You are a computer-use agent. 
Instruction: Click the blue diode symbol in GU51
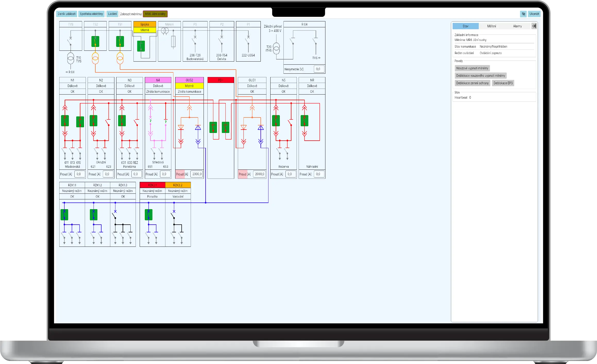pyautogui.click(x=261, y=127)
